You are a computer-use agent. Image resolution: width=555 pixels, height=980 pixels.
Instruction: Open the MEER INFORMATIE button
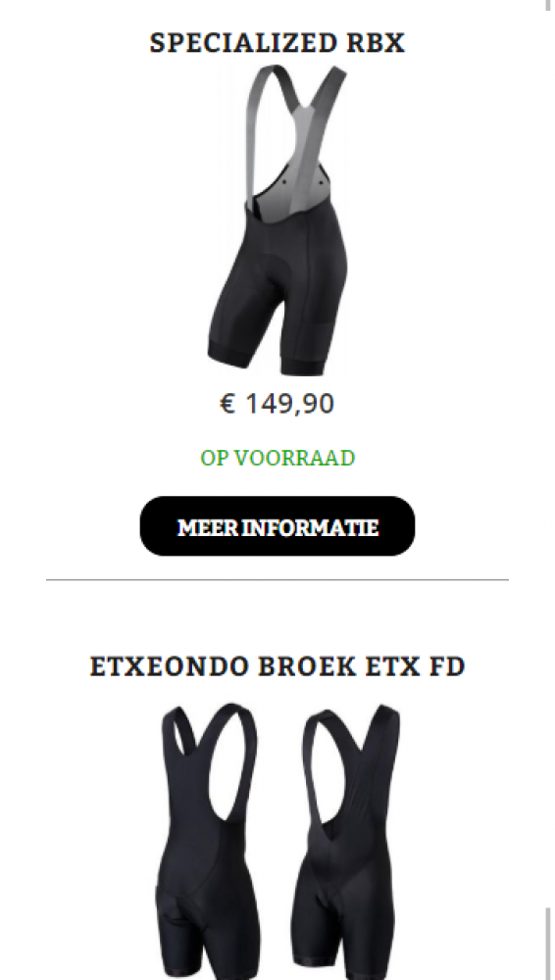coord(277,525)
